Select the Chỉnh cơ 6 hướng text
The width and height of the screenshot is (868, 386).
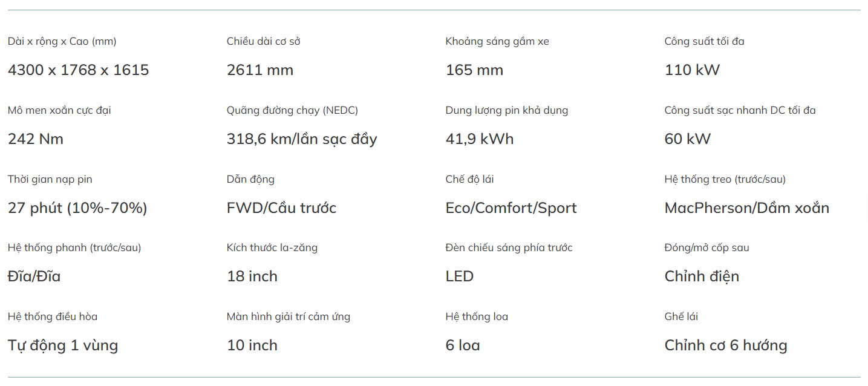point(726,345)
